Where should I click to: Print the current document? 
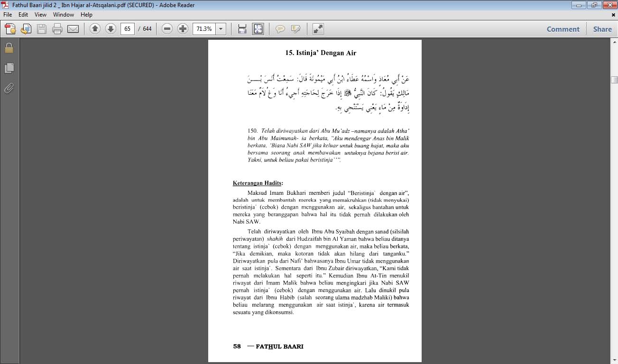(57, 28)
